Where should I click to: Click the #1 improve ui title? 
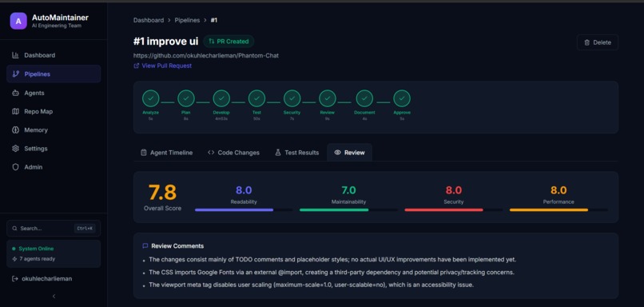166,41
